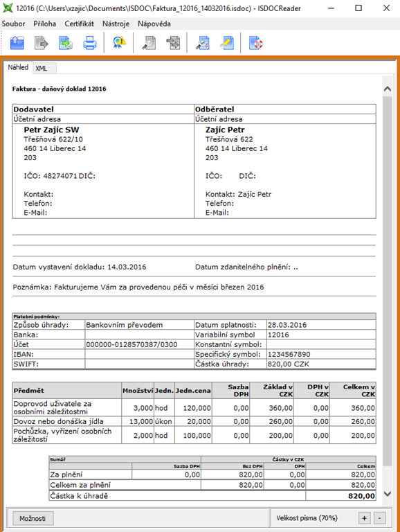The image size is (400, 532).
Task: Click the 'Dodavatel' header cell
Action: (x=103, y=109)
